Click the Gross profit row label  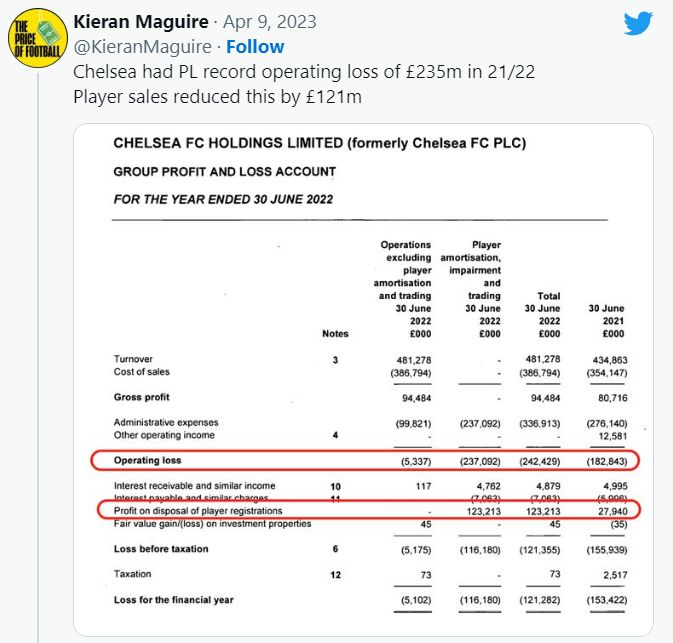pyautogui.click(x=143, y=398)
